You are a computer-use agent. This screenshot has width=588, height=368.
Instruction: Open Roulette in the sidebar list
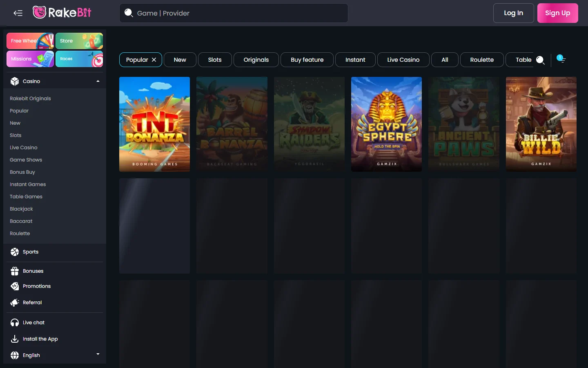pos(20,233)
